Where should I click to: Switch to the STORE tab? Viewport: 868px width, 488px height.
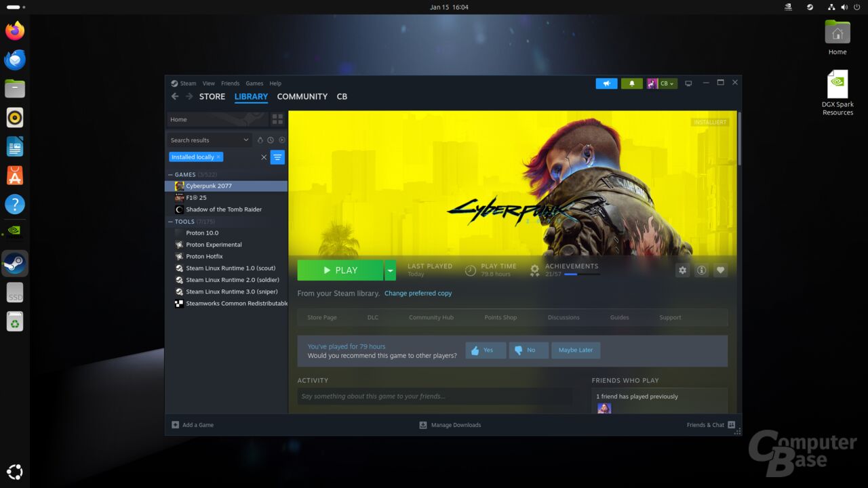click(x=212, y=96)
